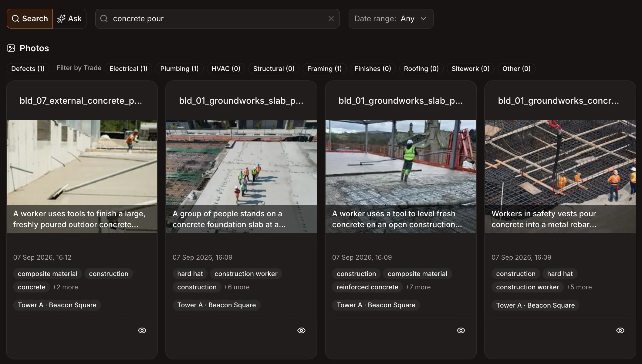Toggle eye icon on bld_07_external_concrete card
Image resolution: width=642 pixels, height=364 pixels.
click(142, 330)
